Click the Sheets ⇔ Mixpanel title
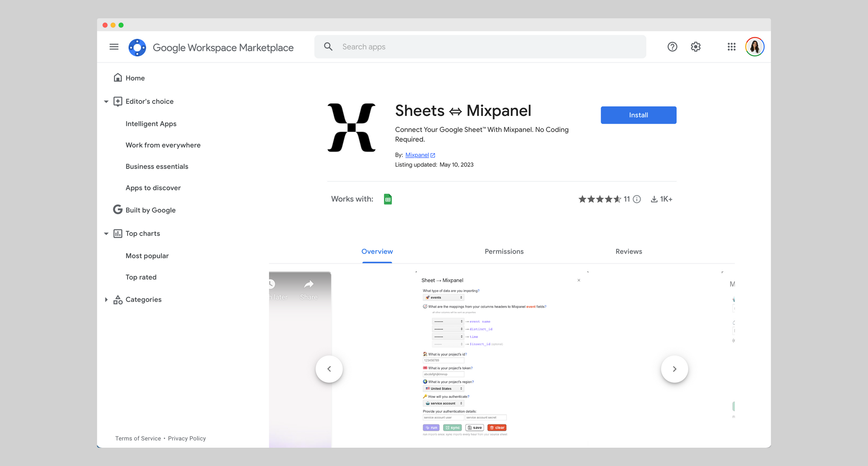 (463, 111)
